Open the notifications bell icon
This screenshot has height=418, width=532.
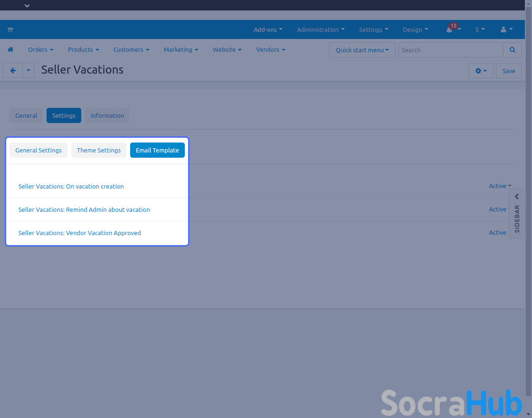tap(449, 30)
